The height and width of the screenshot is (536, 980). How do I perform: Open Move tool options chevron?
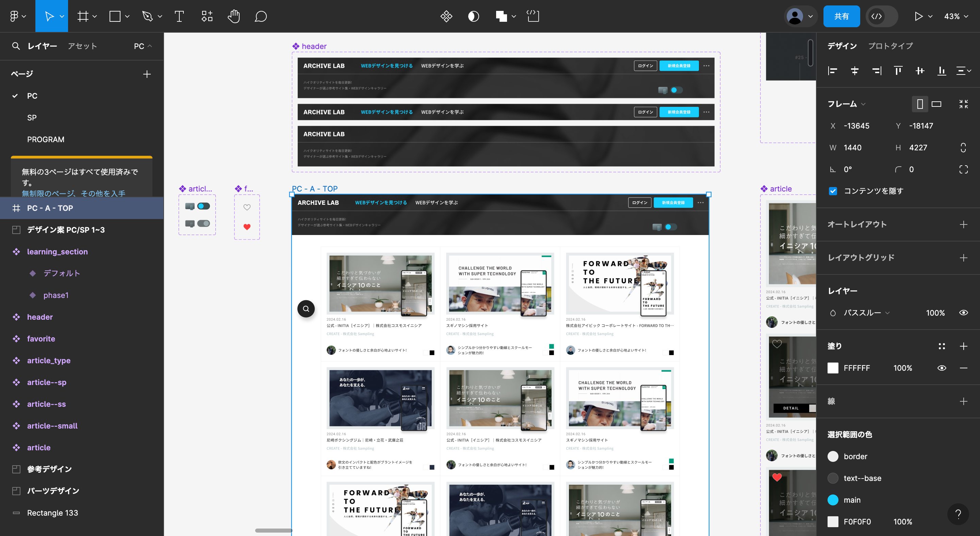[x=62, y=16]
